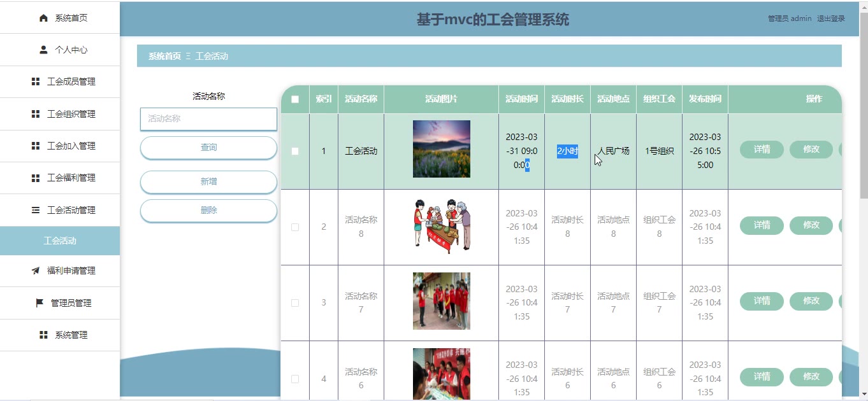The width and height of the screenshot is (868, 401).
Task: Expand the 管理员管理 menu
Action: 60,303
